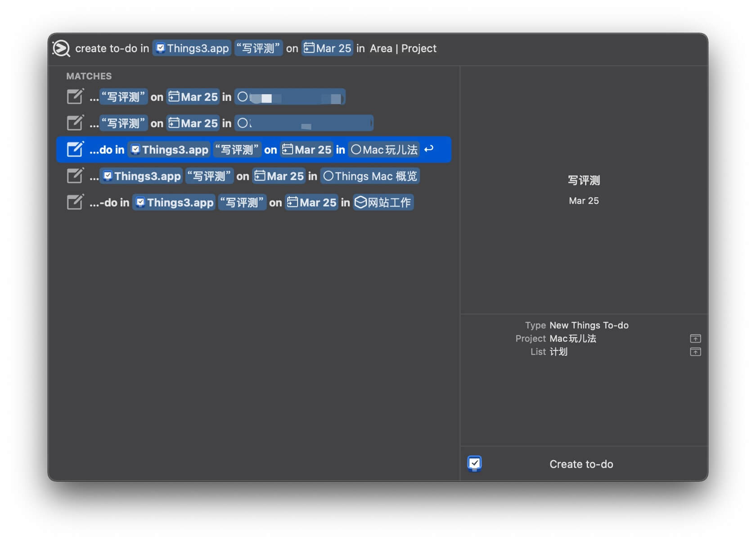
Task: Select the first match with the blurred project
Action: pyautogui.click(x=254, y=97)
